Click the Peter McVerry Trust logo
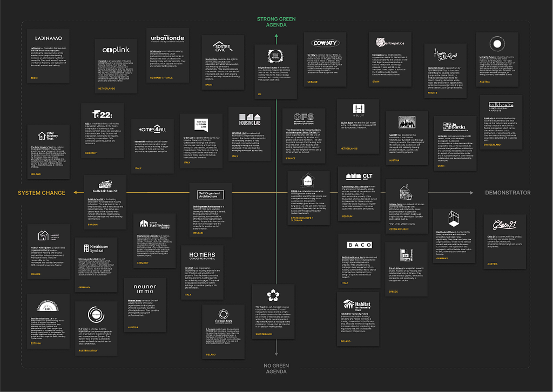Image resolution: width=553 pixels, height=392 pixels. pyautogui.click(x=48, y=136)
